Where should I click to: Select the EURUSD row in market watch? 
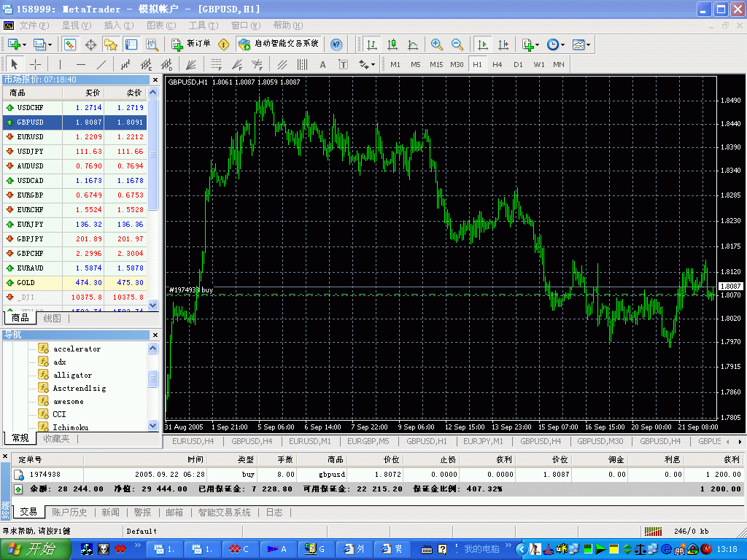[x=31, y=136]
